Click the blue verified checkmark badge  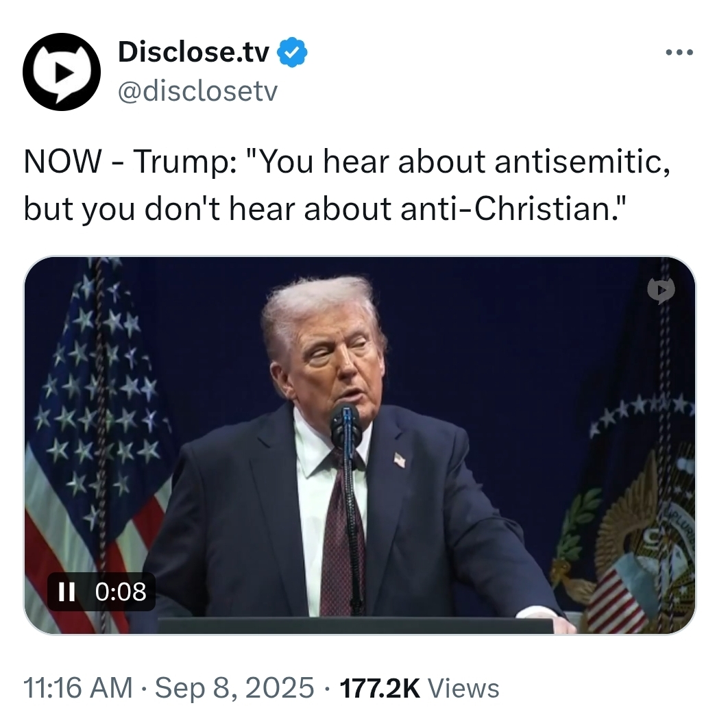coord(292,52)
